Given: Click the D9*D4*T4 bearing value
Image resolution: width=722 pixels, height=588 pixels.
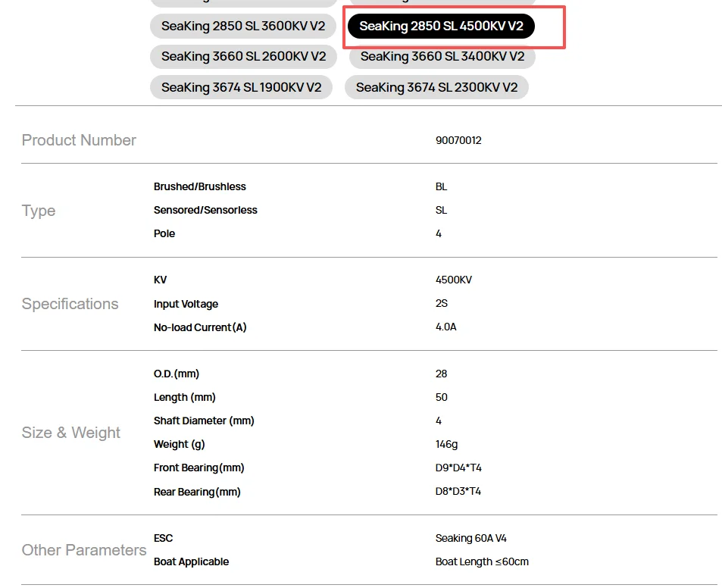Looking at the screenshot, I should pyautogui.click(x=458, y=468).
